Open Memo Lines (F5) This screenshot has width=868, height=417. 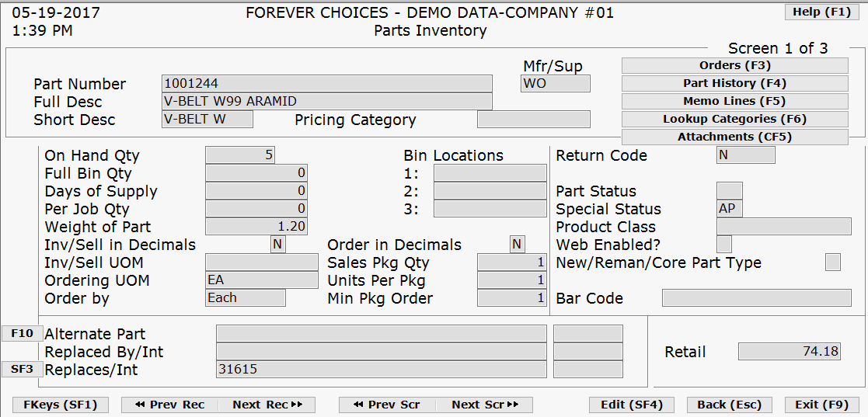coord(734,102)
